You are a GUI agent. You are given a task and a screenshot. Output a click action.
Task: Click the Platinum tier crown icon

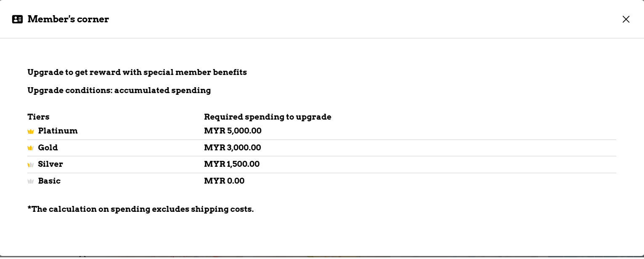coord(31,131)
